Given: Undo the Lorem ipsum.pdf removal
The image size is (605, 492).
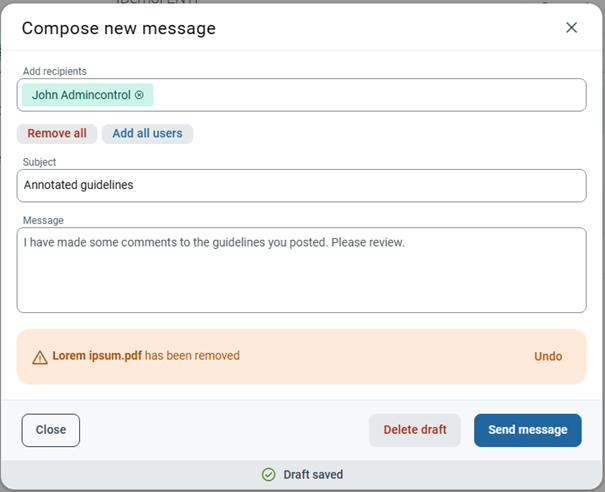Looking at the screenshot, I should tap(548, 356).
